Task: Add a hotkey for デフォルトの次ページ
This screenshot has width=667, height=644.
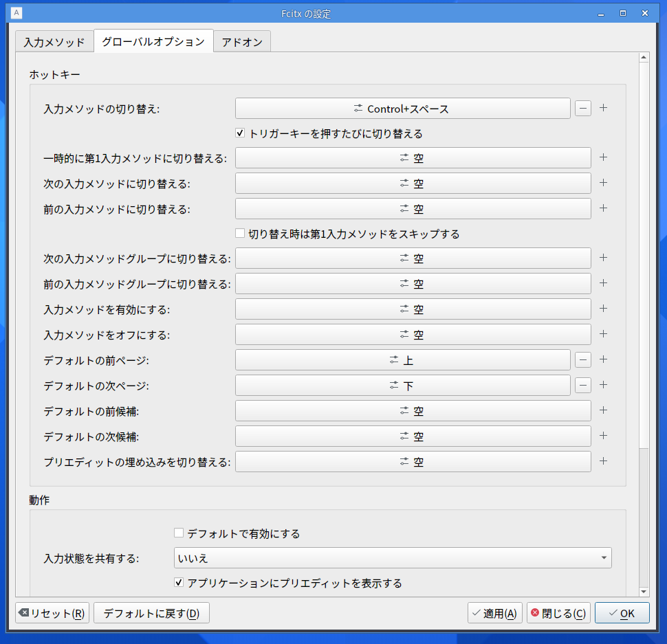Action: (603, 385)
